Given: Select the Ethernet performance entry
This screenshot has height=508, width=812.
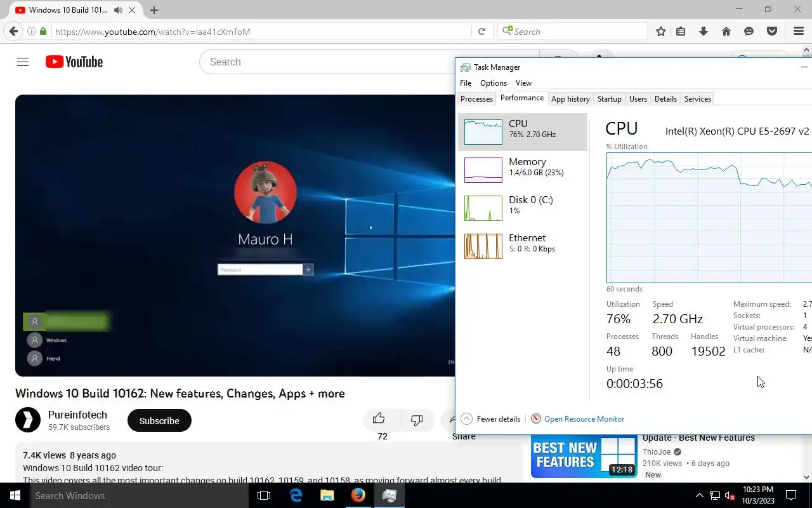Looking at the screenshot, I should tap(523, 246).
